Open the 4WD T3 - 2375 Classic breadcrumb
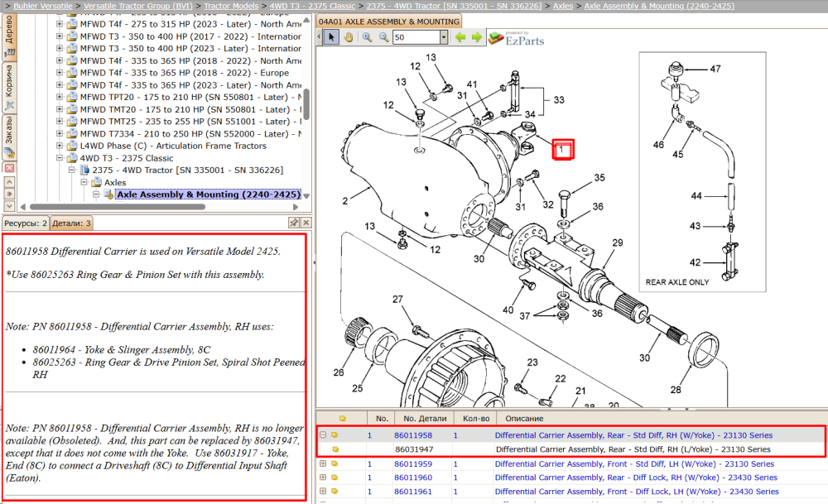Image resolution: width=828 pixels, height=504 pixels. (313, 6)
